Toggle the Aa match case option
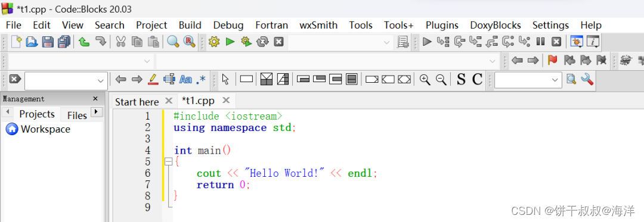Image resolution: width=644 pixels, height=222 pixels. coord(185,80)
